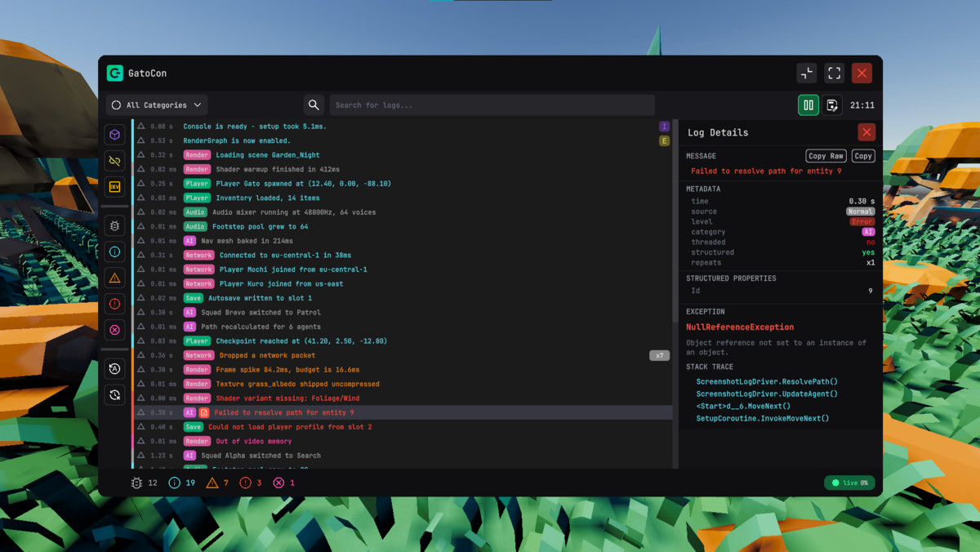Toggle the info level filter in the sidebar

pos(115,252)
